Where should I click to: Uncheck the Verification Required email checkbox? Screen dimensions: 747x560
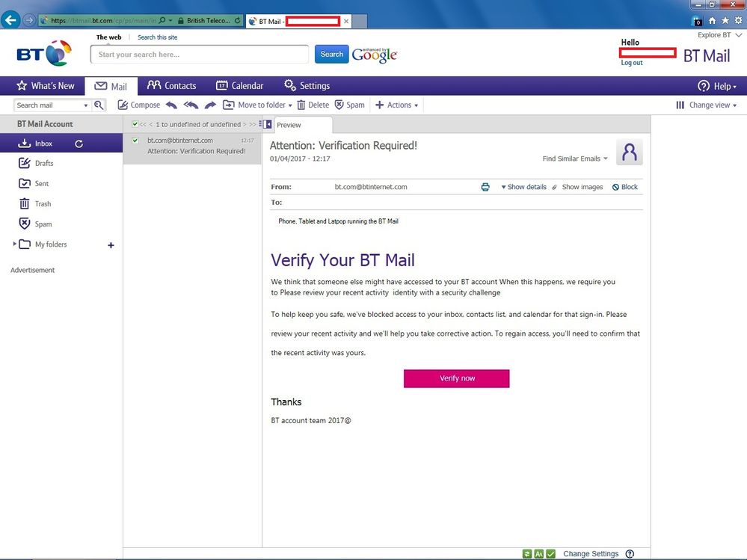(135, 141)
